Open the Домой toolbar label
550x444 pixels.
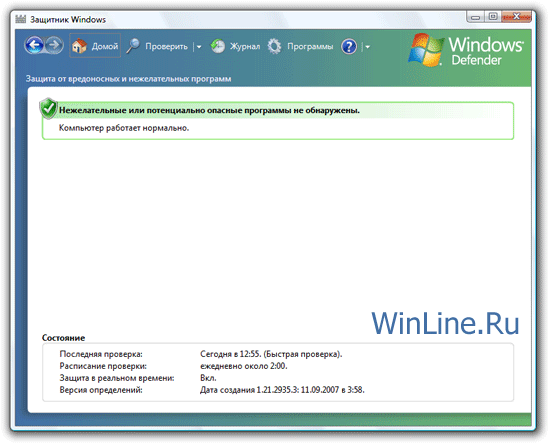[105, 46]
